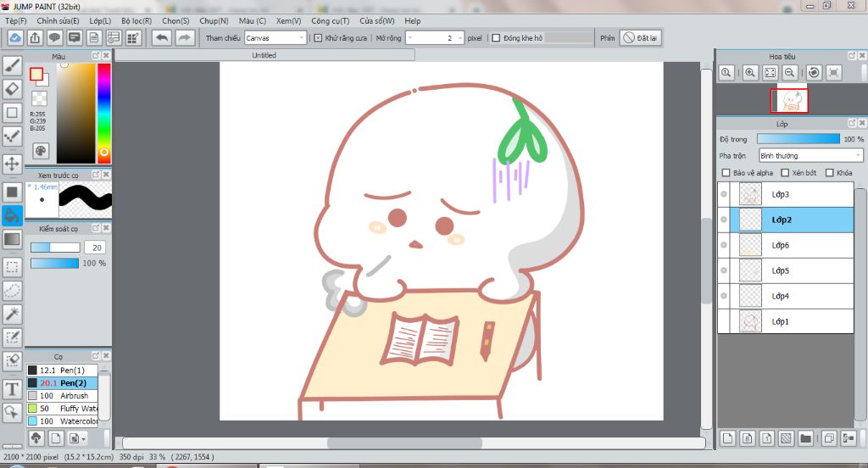Select the Operation (object) tool
The height and width of the screenshot is (468, 868).
12,412
